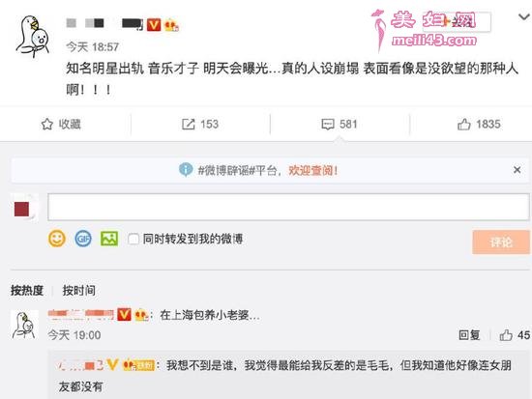Click the comment text input field
The height and width of the screenshot is (399, 532).
pos(288,207)
